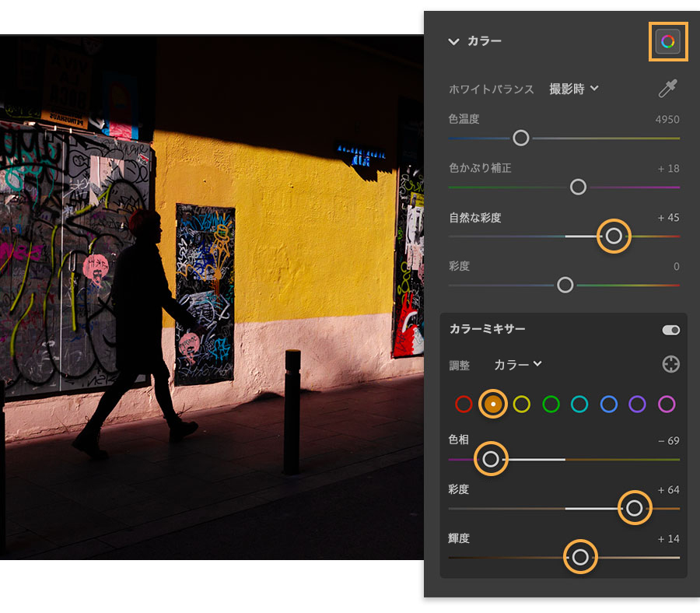Click the 色相 slider handle

[491, 459]
